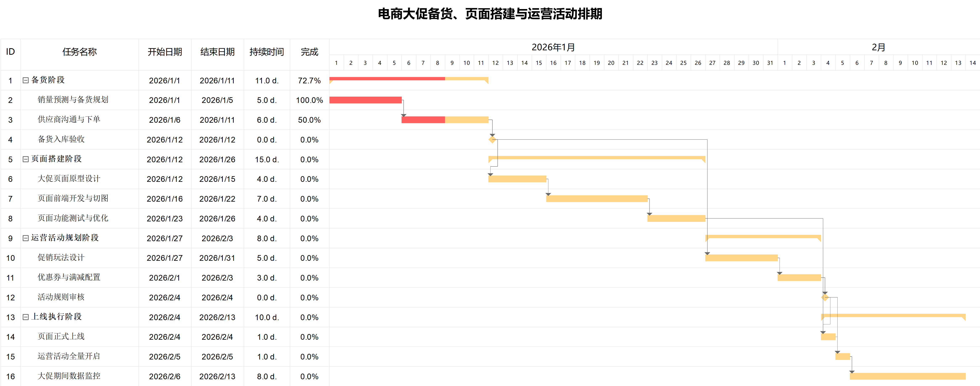Click the 2026年1月 timeline header
The image size is (980, 386).
553,47
